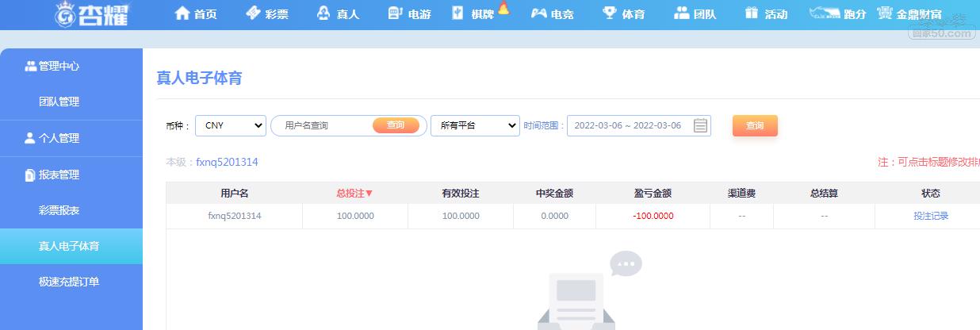
Task: Sort by 渠道费 column header
Action: click(x=741, y=193)
